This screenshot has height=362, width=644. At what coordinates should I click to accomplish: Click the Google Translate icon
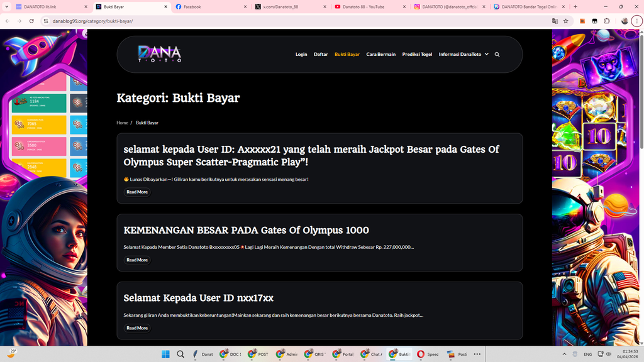coord(555,21)
